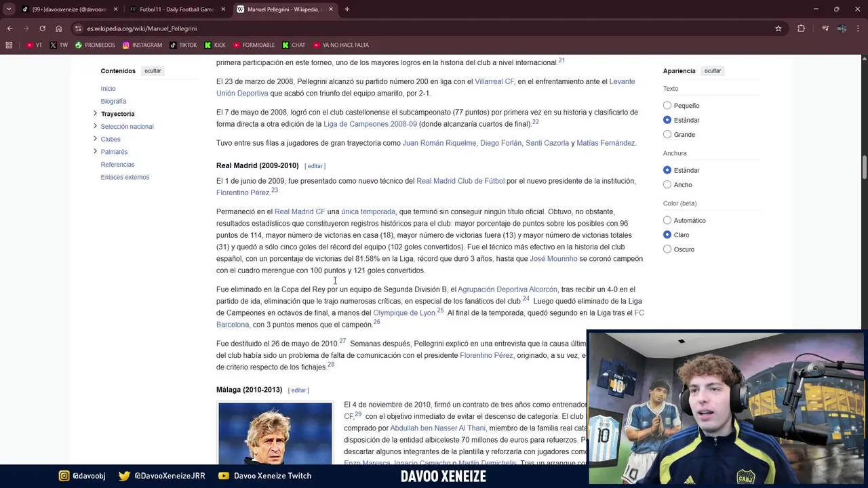868x488 pixels.
Task: Open the apps grid in bookmarks bar
Action: pos(9,45)
